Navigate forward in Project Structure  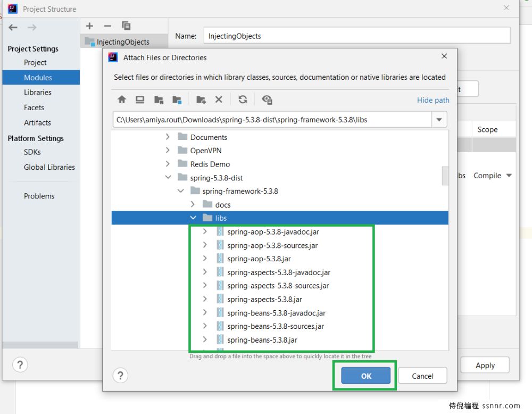[x=32, y=27]
